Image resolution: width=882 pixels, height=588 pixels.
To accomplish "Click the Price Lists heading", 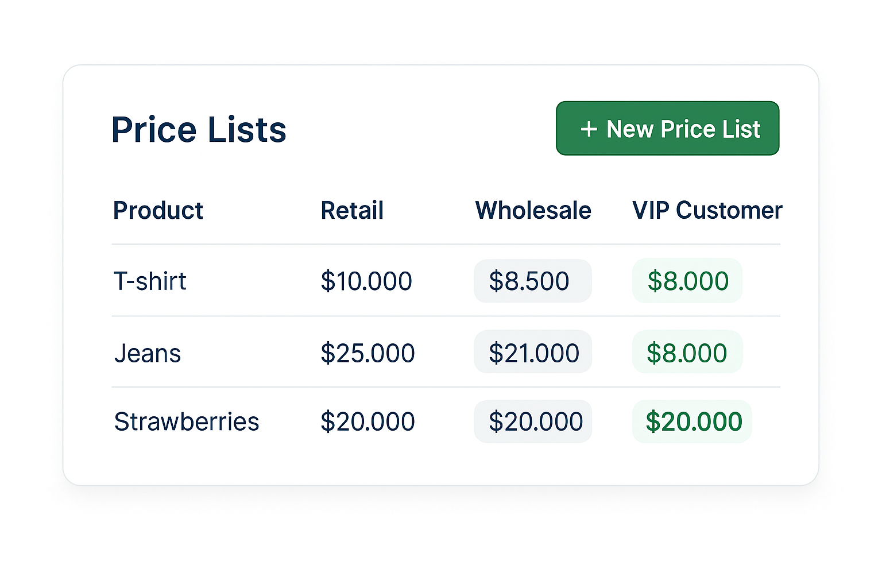I will pyautogui.click(x=199, y=130).
